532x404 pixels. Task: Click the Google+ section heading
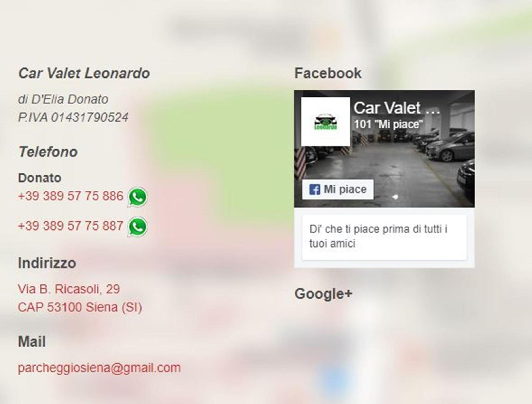click(x=324, y=294)
